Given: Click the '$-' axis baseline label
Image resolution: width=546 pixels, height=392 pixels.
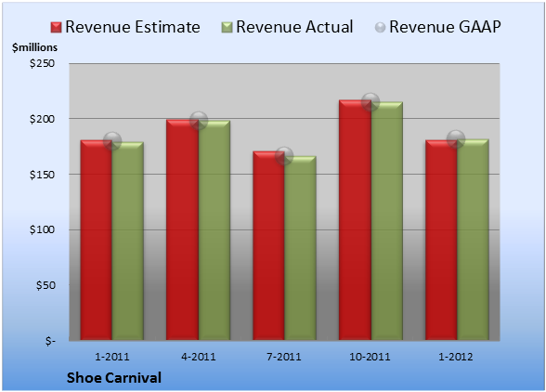Looking at the screenshot, I should (x=50, y=341).
